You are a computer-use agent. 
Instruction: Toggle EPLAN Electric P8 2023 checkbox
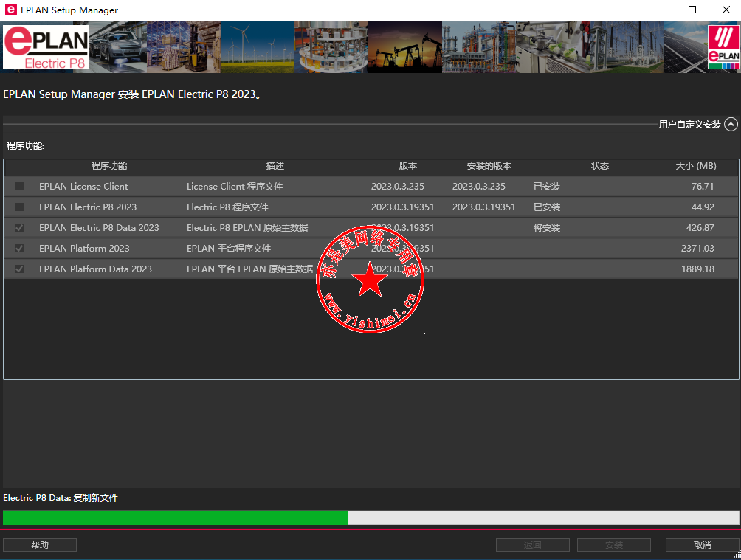click(19, 207)
